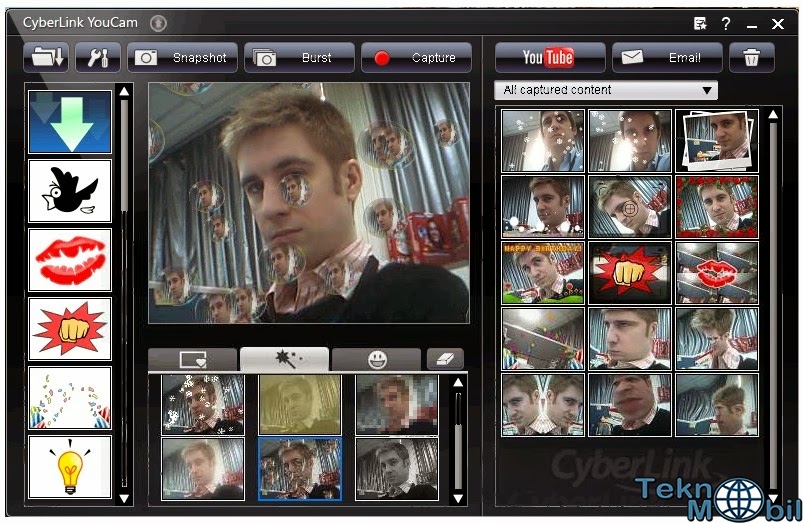Open the Happy Birthday captured photo
Viewport: 803px width, 523px height.
point(543,273)
